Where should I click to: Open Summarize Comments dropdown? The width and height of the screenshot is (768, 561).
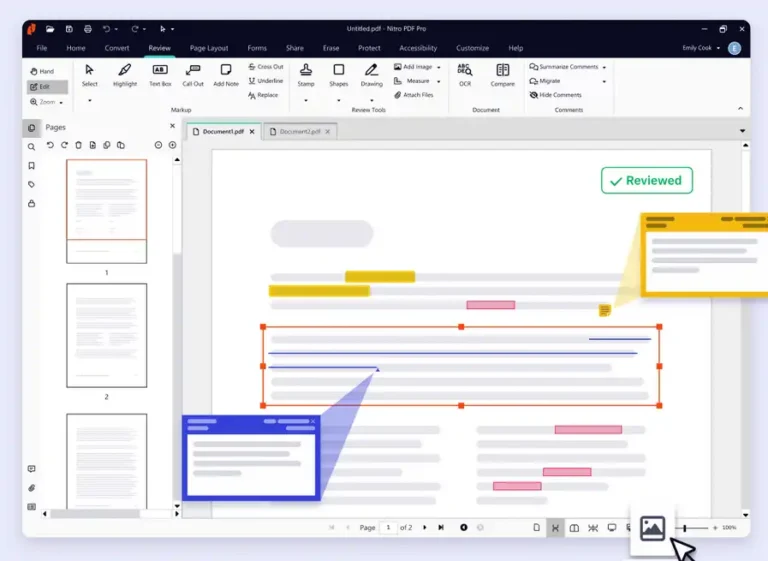604,67
